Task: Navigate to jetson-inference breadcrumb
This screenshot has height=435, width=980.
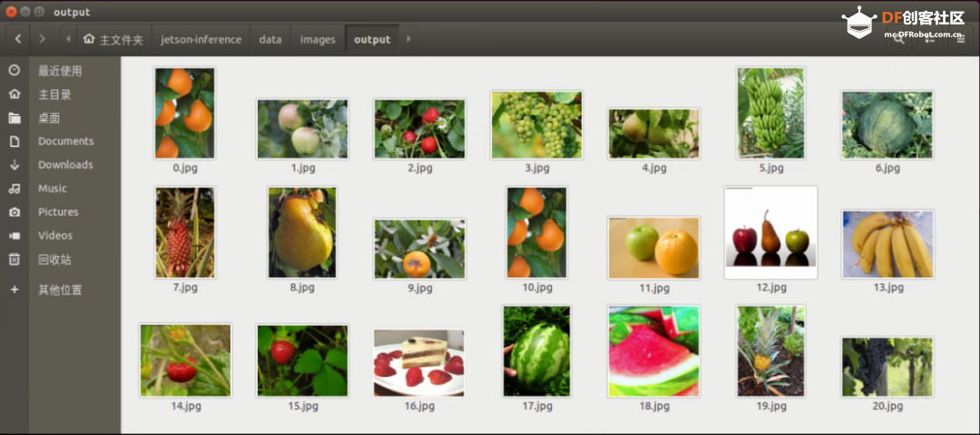Action: [201, 39]
